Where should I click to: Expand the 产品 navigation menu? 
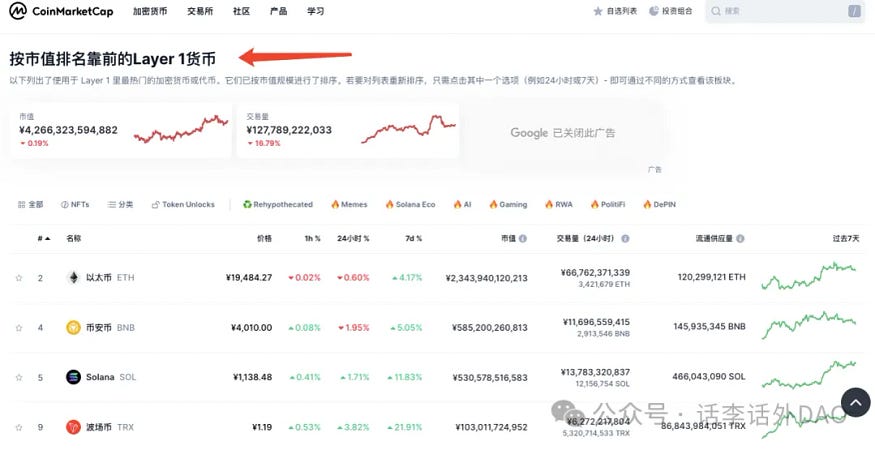278,12
